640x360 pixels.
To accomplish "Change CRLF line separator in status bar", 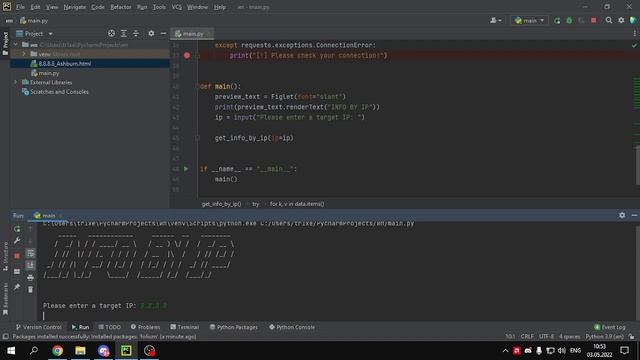I will [527, 337].
